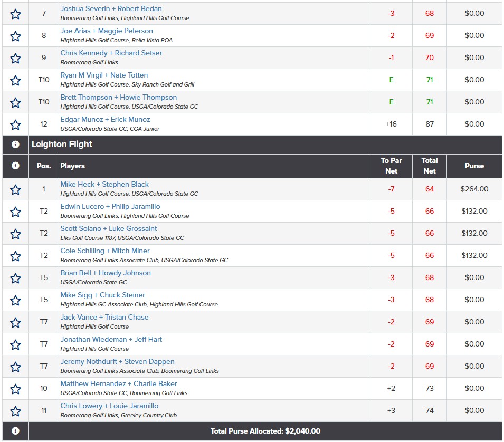This screenshot has height=442, width=504.
Task: Click the Purse column header
Action: pos(474,166)
